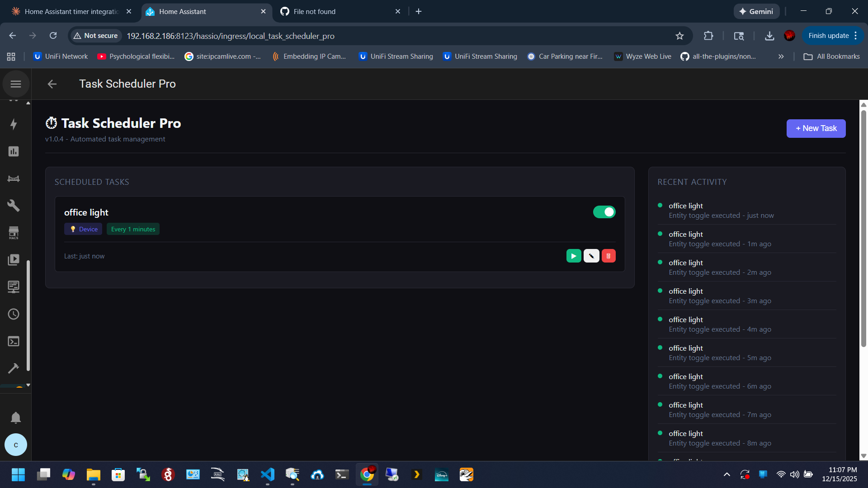Open the Energy lightning bolt sidebar icon
868x488 pixels.
pyautogui.click(x=14, y=124)
